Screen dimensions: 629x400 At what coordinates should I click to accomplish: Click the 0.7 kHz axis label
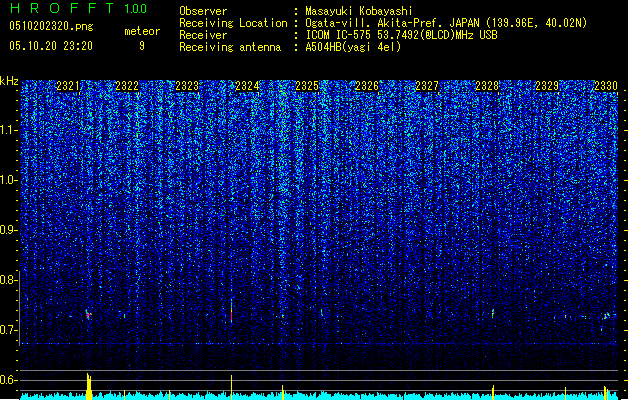(x=8, y=330)
